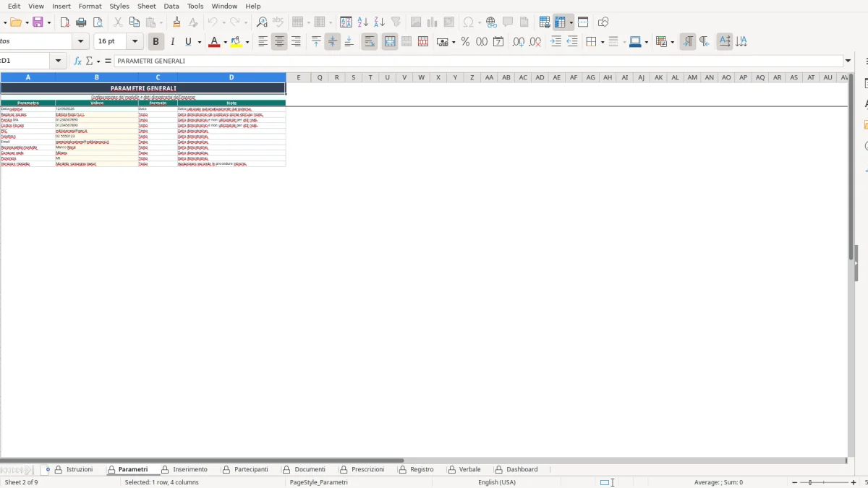The width and height of the screenshot is (868, 488).
Task: Click the Valore header cell
Action: (x=96, y=103)
